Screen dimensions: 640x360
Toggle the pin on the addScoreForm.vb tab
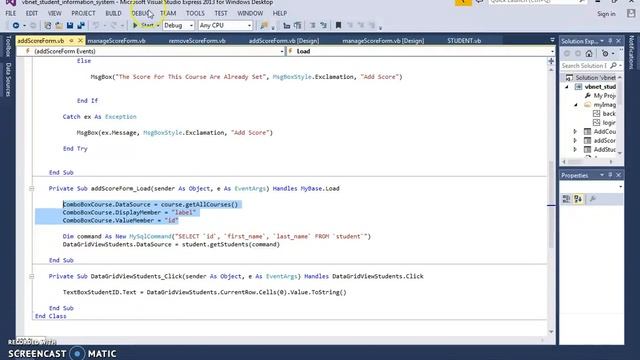71,41
